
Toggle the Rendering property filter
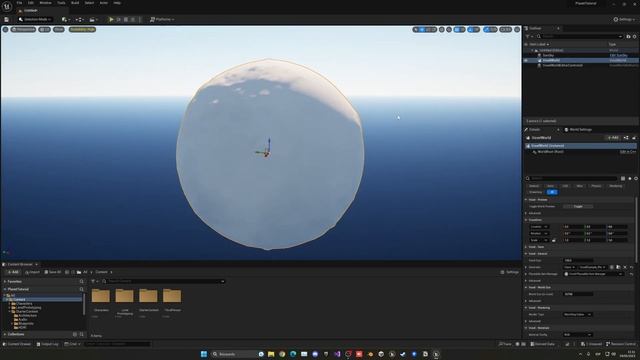616,186
